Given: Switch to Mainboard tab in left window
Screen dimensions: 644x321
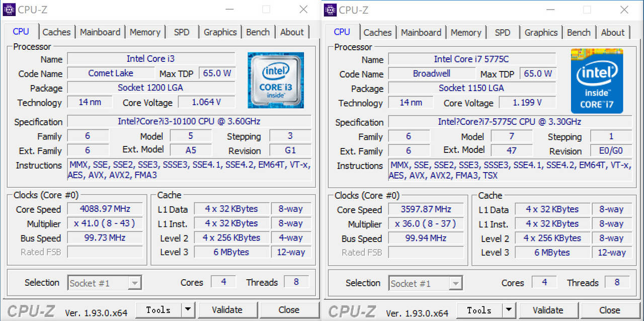Looking at the screenshot, I should coord(100,32).
